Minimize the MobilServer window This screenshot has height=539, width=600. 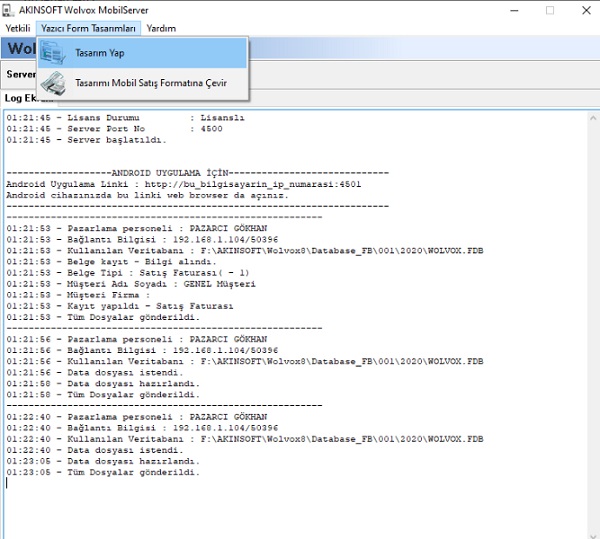(514, 11)
